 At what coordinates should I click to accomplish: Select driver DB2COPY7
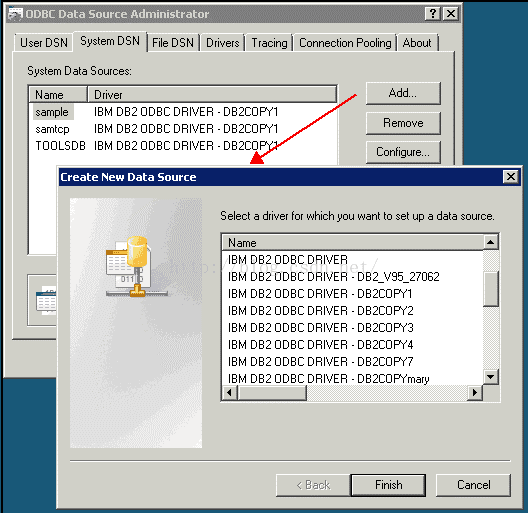point(353,362)
